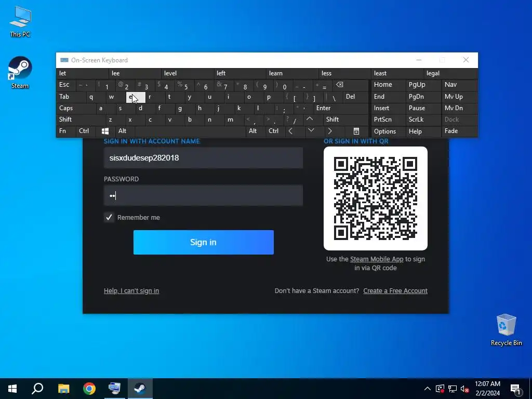The width and height of the screenshot is (532, 399).
Task: Toggle the left Alt key
Action: coord(125,131)
